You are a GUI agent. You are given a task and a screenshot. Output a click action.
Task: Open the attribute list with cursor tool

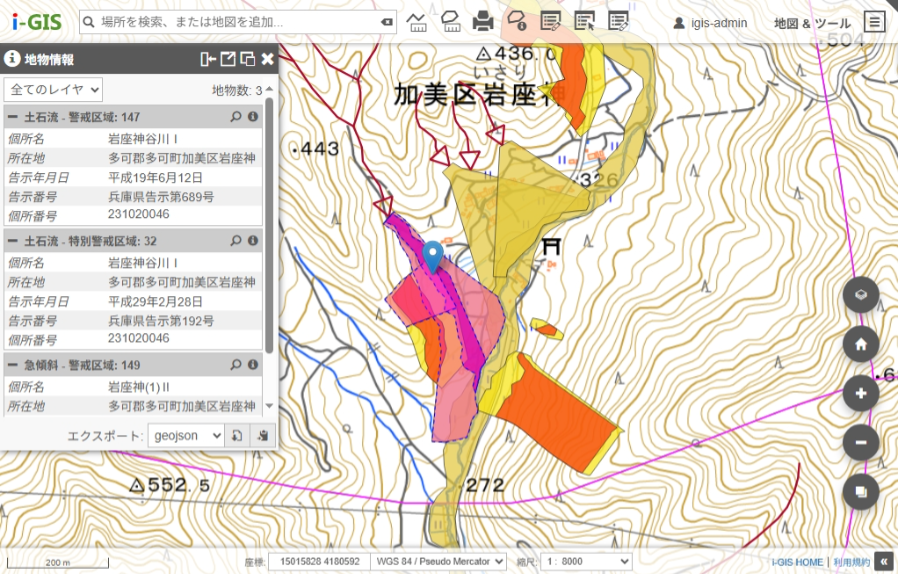pos(585,22)
